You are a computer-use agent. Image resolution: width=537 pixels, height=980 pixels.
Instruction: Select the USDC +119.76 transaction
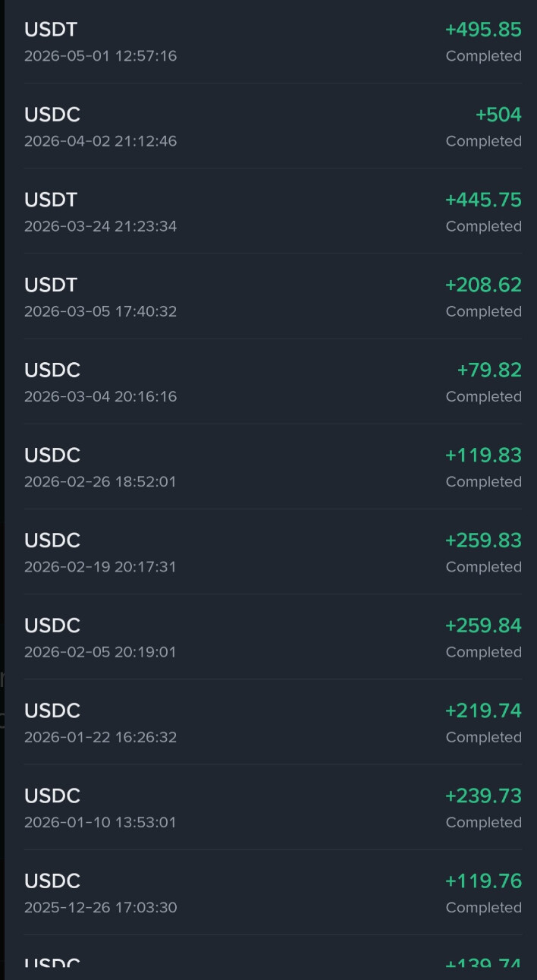tap(273, 891)
